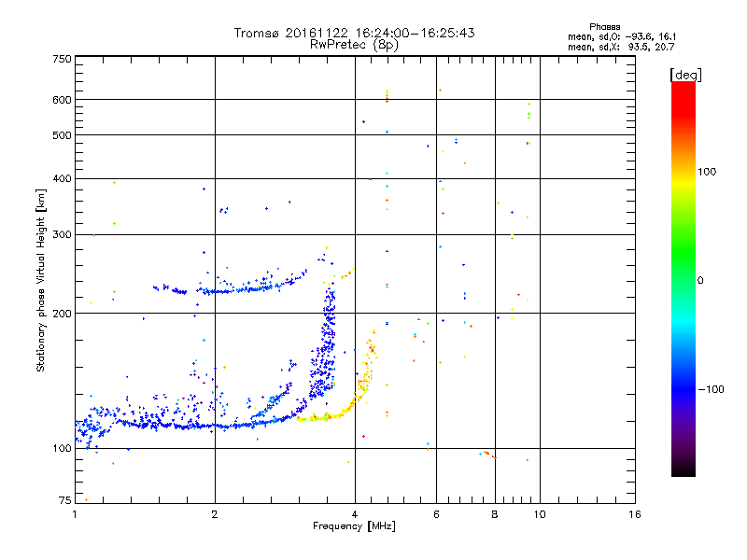747x560 pixels.
Task: Click the 'mean, sd,X: 93.5, 20.7' line
Action: tap(621, 47)
